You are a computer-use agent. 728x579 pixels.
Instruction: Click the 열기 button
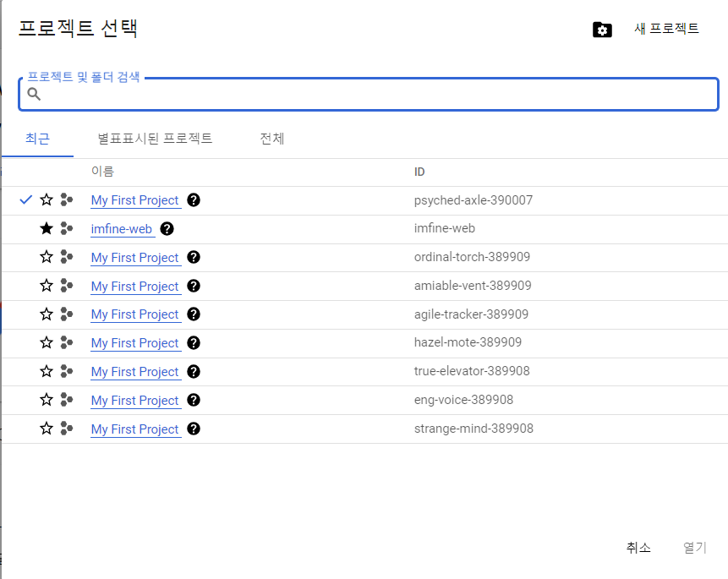pyautogui.click(x=695, y=548)
